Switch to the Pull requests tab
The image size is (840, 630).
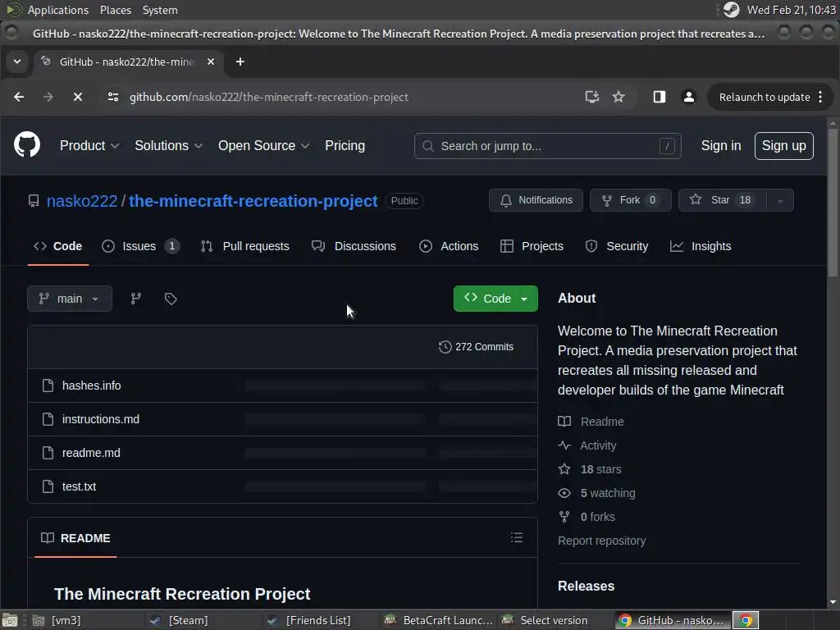[x=244, y=246]
